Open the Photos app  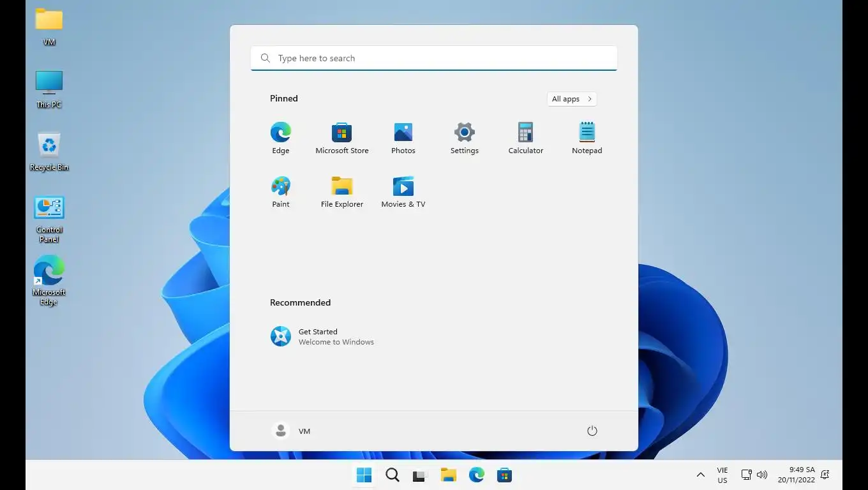[x=403, y=138]
